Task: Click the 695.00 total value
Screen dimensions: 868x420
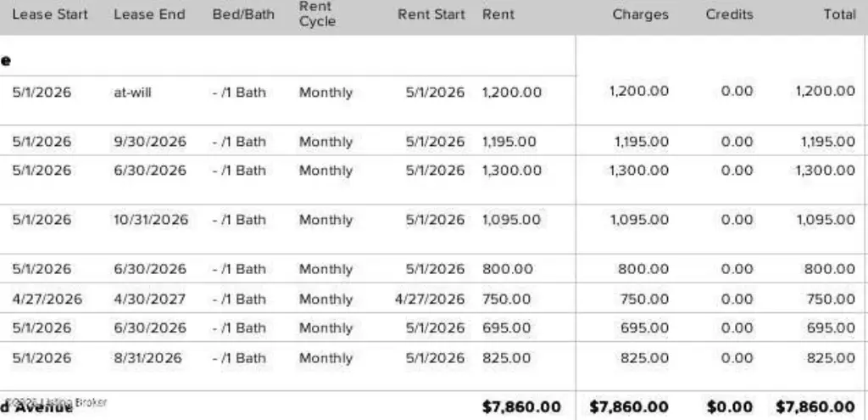Action: (831, 328)
